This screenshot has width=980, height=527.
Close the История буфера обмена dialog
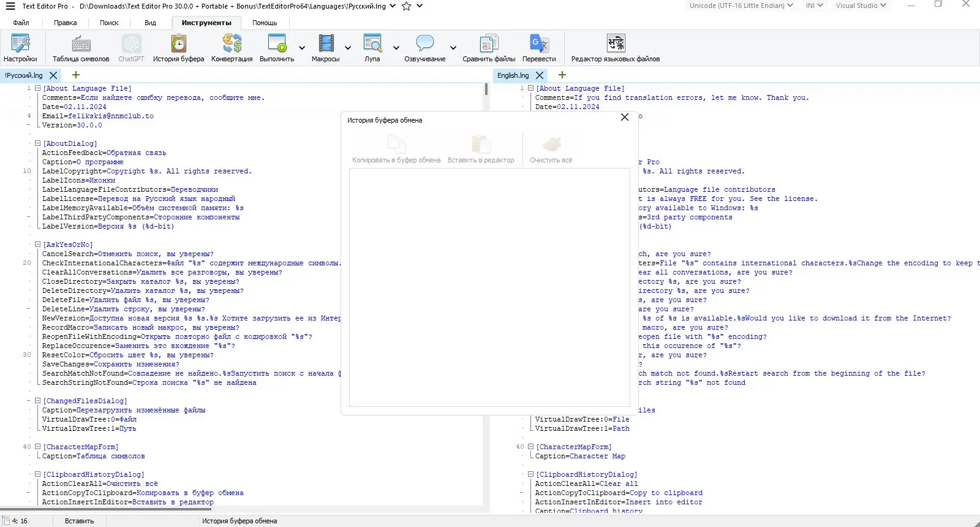coord(625,117)
